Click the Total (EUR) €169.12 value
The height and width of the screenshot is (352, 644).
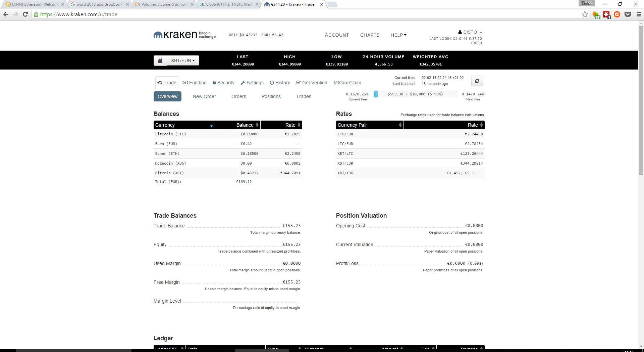point(244,182)
